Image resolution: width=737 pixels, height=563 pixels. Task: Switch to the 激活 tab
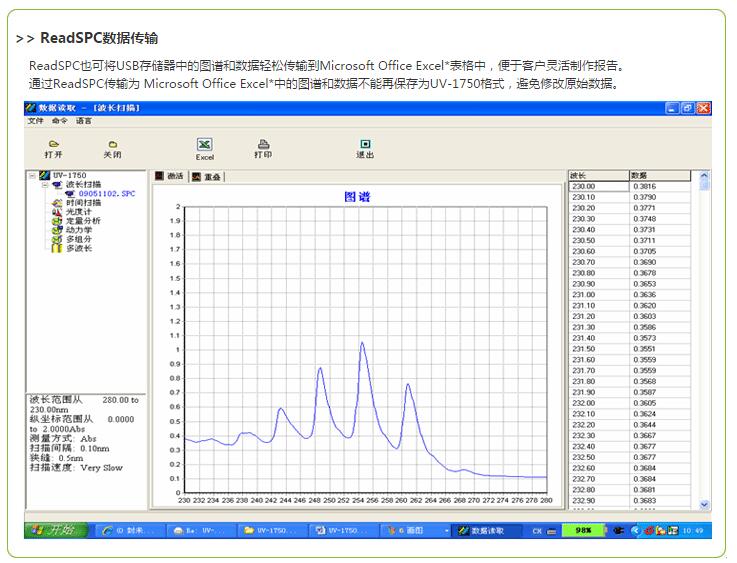[x=169, y=176]
